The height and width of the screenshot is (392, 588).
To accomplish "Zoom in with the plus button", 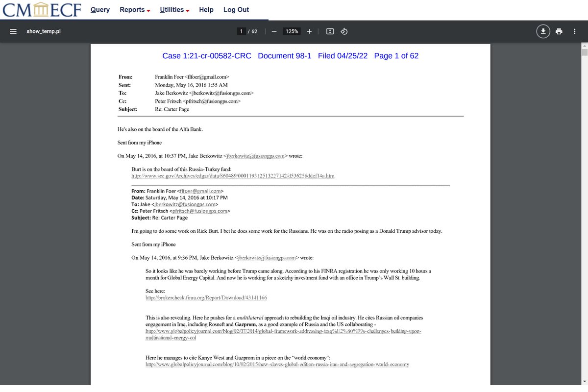I will point(309,31).
